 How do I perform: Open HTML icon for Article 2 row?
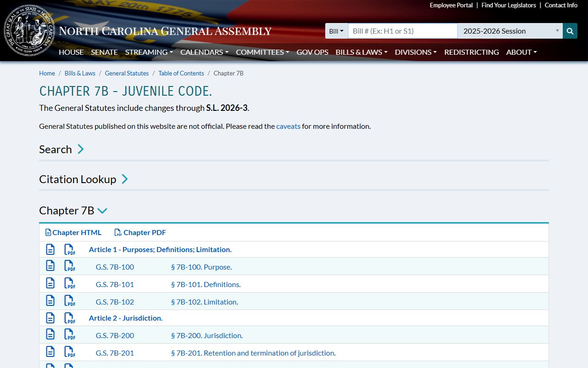coord(50,318)
